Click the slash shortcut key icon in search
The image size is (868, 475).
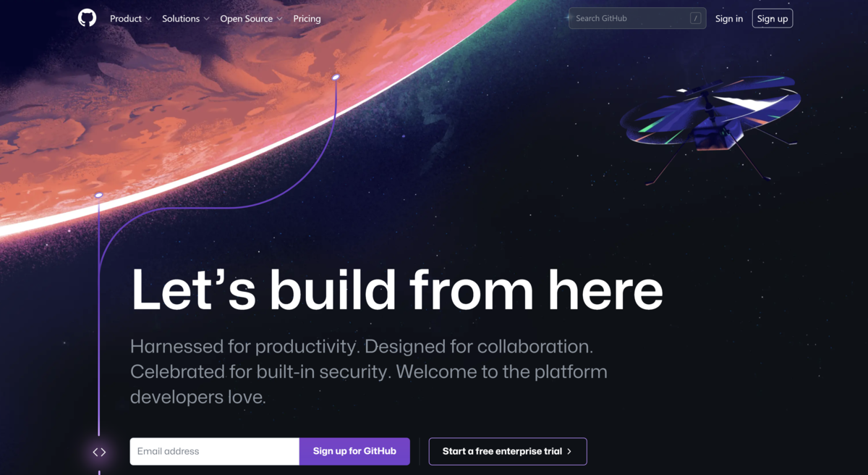point(695,19)
